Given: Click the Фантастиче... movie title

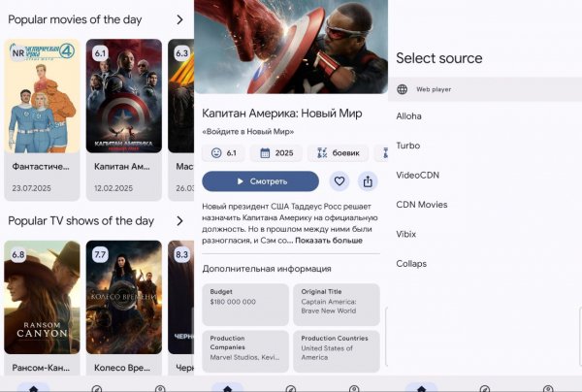Looking at the screenshot, I should pyautogui.click(x=41, y=167).
